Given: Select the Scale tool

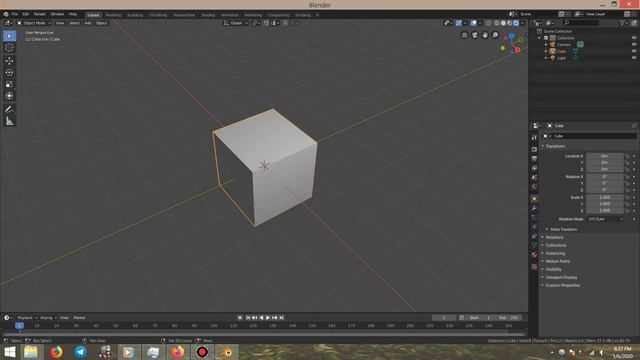Looking at the screenshot, I should click(x=9, y=84).
